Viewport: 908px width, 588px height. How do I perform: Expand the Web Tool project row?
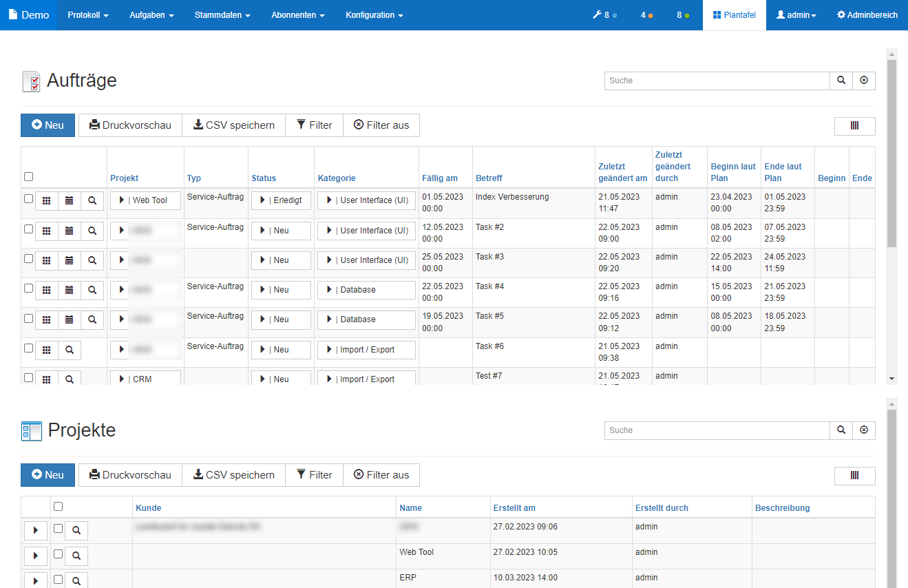(x=36, y=556)
